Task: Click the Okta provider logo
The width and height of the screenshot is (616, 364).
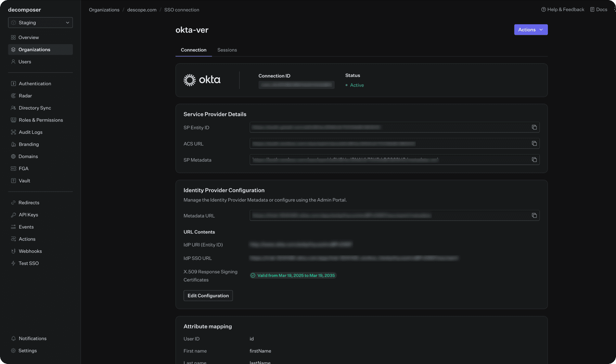Action: coord(203,80)
